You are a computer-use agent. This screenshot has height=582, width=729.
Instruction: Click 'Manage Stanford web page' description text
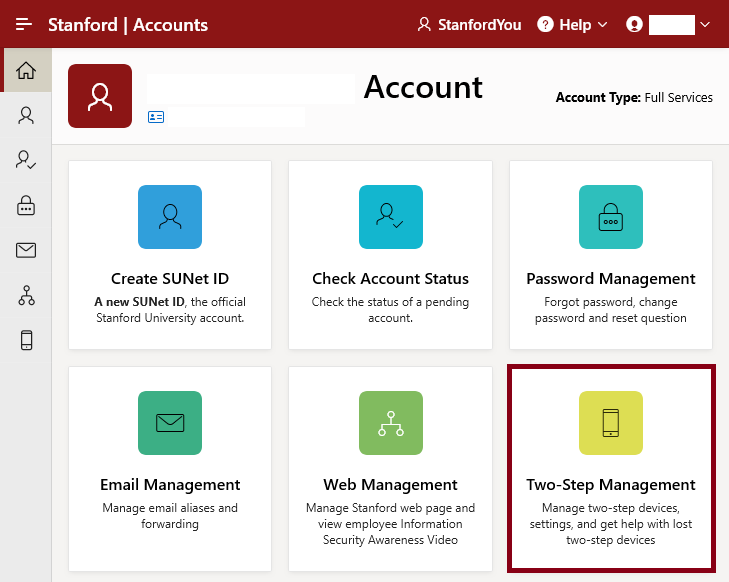click(391, 523)
